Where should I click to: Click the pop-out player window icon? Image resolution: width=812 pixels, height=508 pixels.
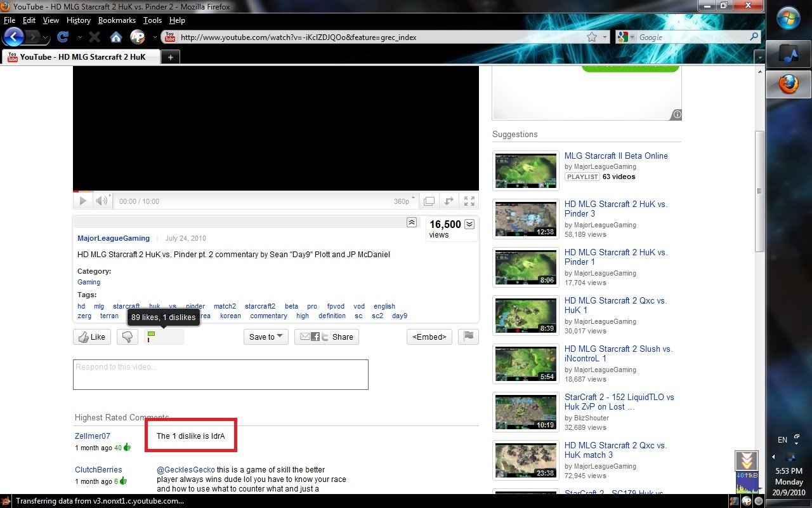coord(429,201)
